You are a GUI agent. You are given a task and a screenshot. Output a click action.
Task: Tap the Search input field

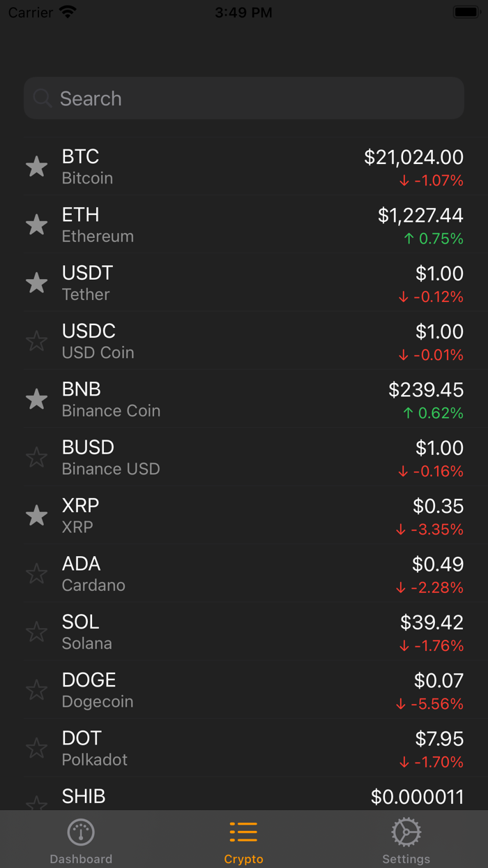click(x=244, y=98)
